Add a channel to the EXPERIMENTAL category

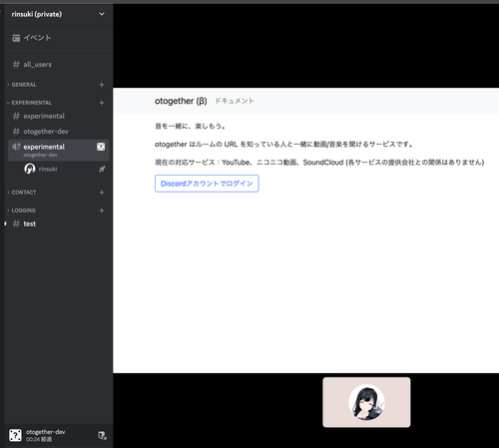pyautogui.click(x=102, y=103)
